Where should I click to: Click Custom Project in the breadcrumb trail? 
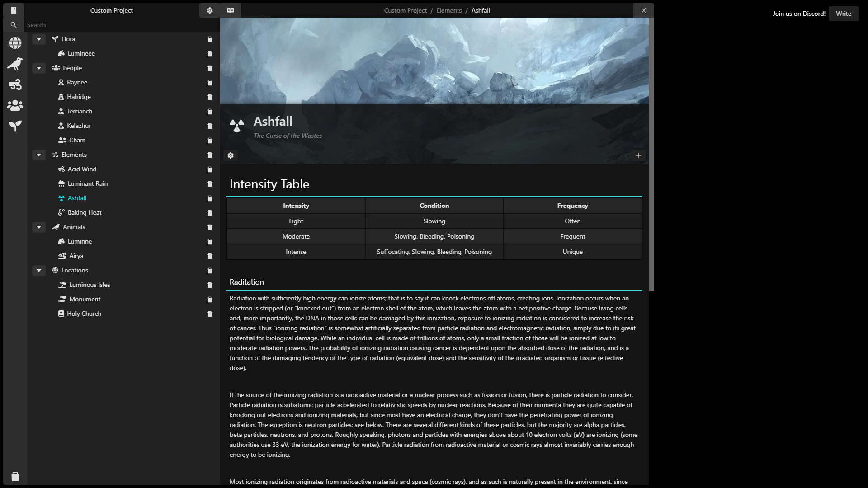point(405,10)
